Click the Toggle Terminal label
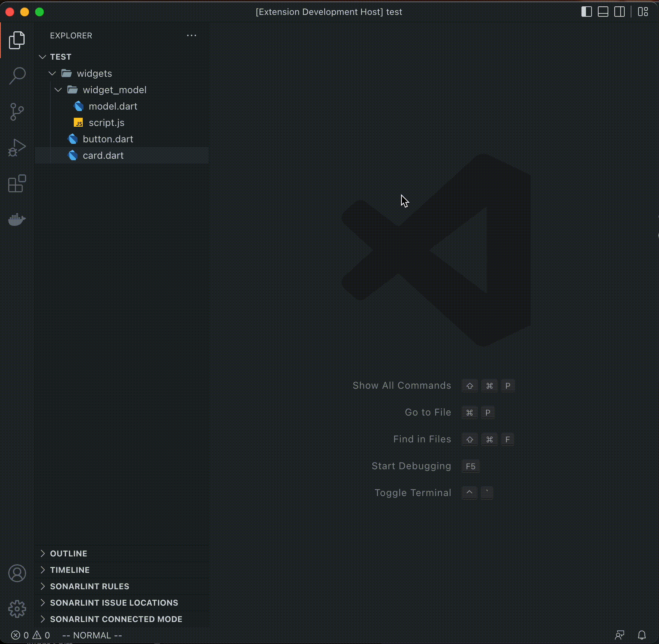This screenshot has height=644, width=659. pyautogui.click(x=413, y=493)
